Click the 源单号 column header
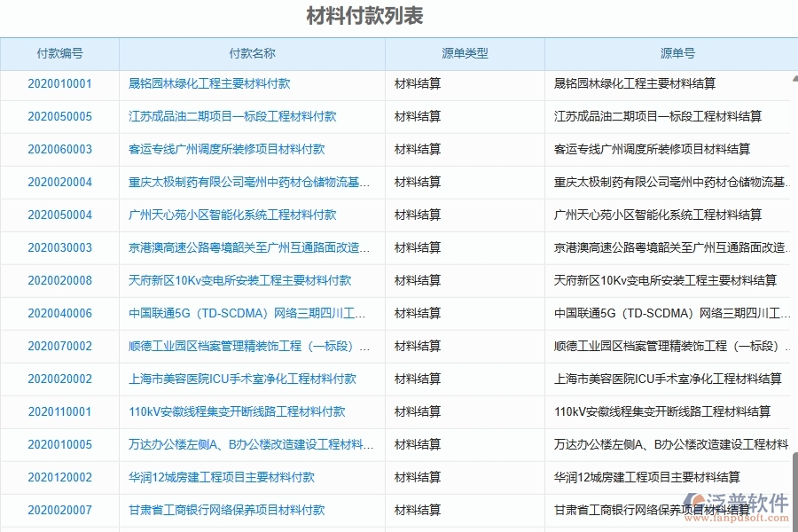 pos(677,53)
